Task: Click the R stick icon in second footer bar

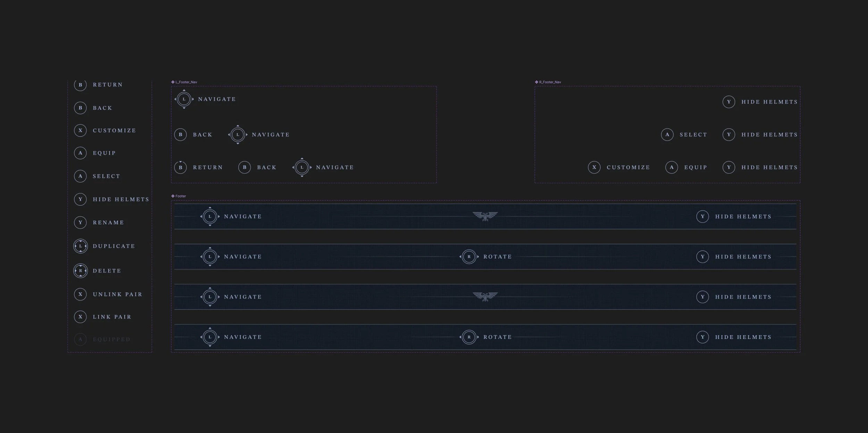Action: click(x=469, y=257)
